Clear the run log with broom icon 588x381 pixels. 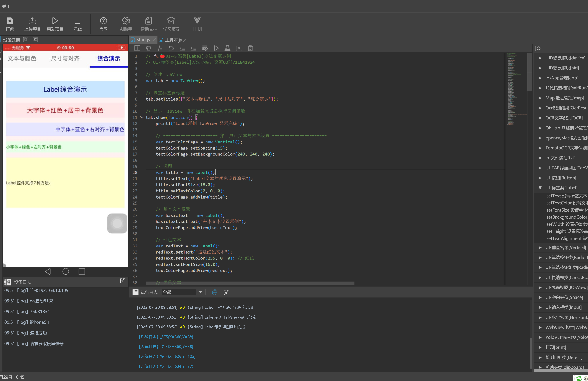215,292
